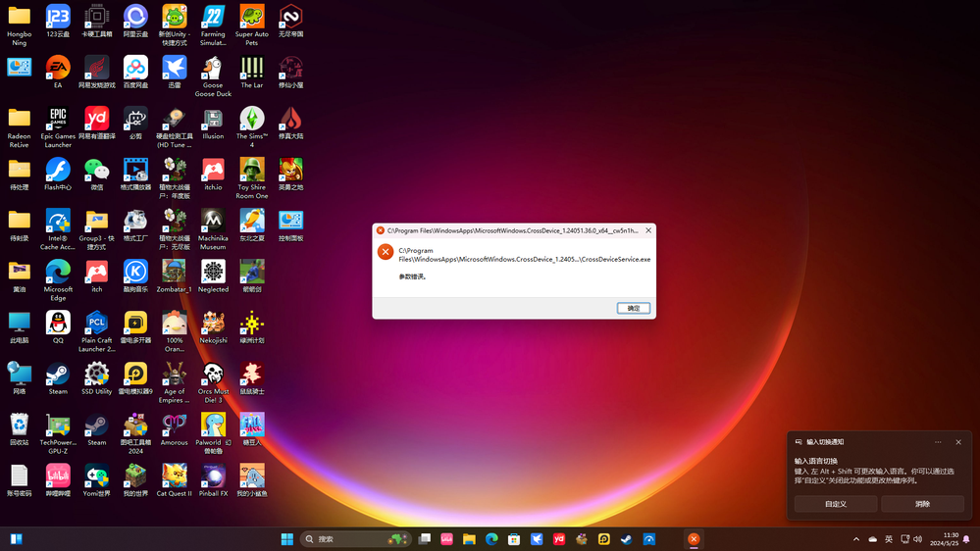The image size is (980, 551).
Task: Close the CrossDevice error dialog
Action: pyautogui.click(x=648, y=230)
